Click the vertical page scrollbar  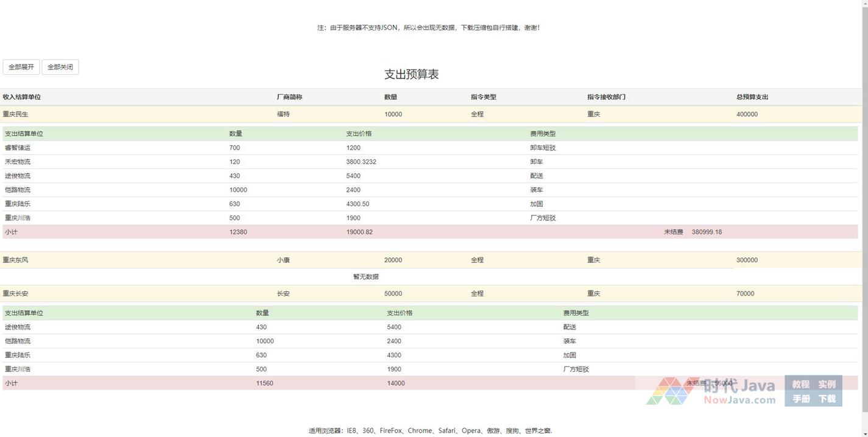click(864, 218)
